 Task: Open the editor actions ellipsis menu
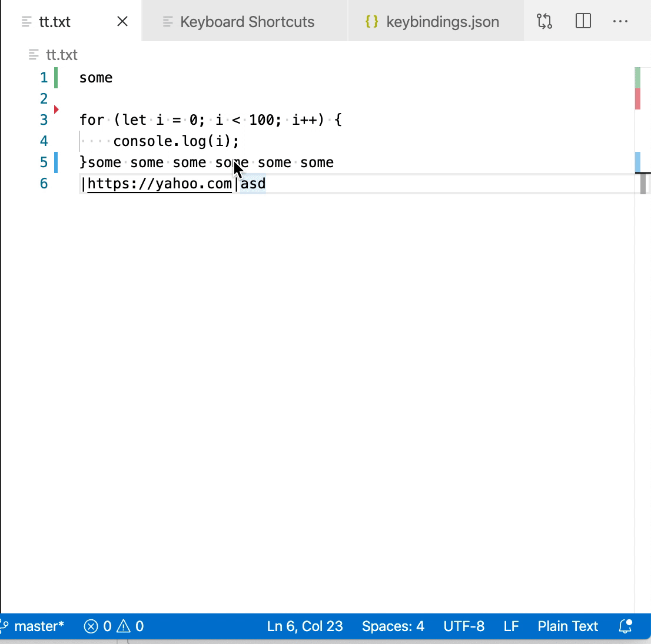click(620, 21)
